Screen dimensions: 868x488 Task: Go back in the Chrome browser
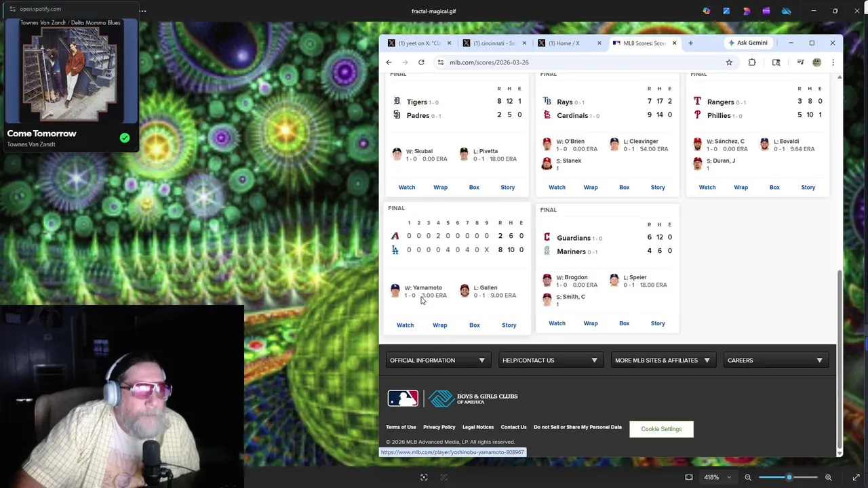pyautogui.click(x=389, y=62)
